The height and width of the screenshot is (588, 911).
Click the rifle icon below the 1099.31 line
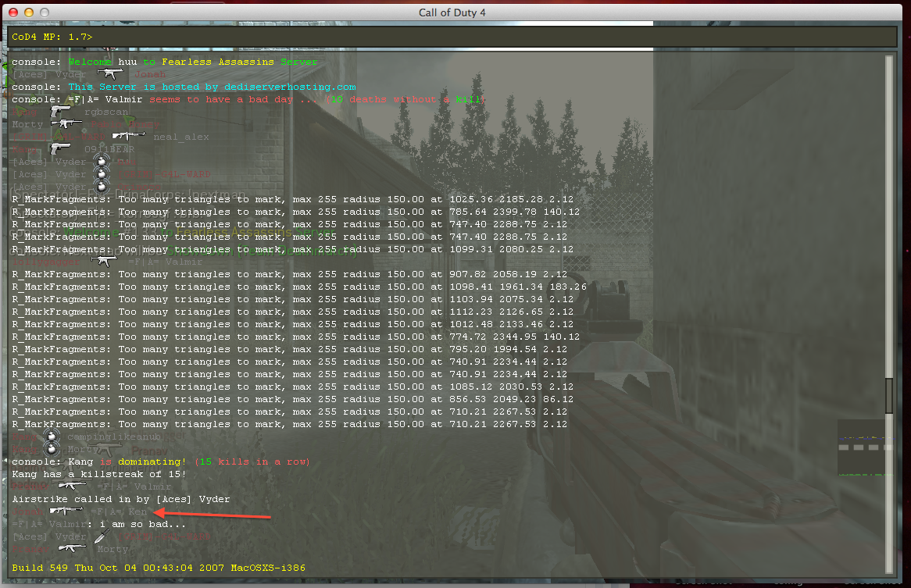[x=103, y=262]
